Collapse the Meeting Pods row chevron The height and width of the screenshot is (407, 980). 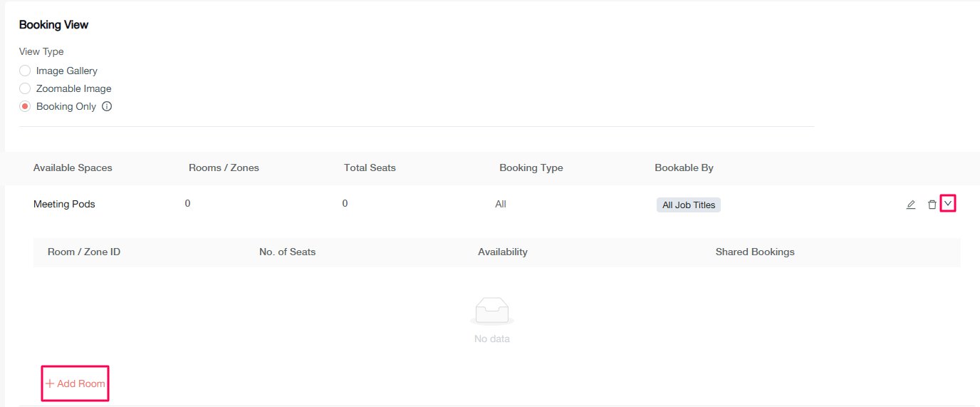pos(947,204)
